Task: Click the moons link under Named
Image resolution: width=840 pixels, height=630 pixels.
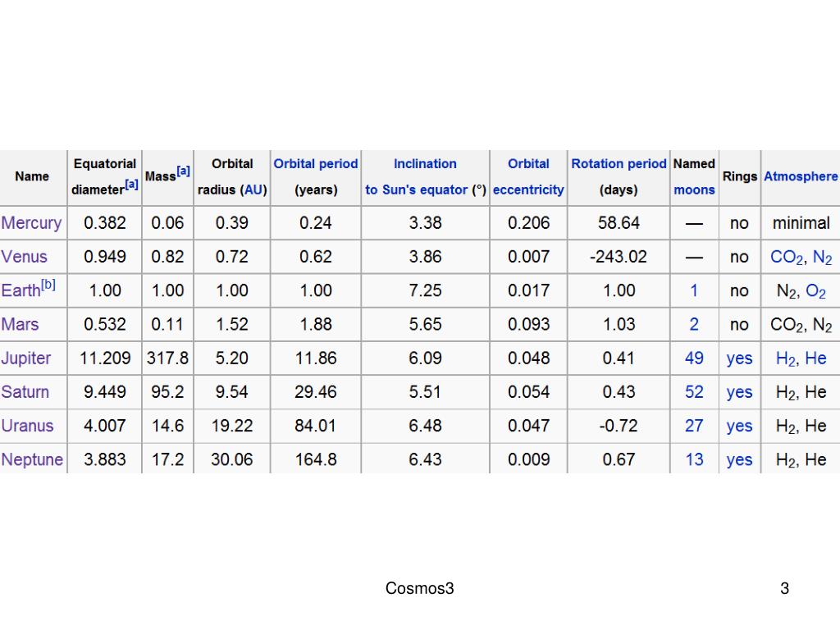Action: (694, 189)
